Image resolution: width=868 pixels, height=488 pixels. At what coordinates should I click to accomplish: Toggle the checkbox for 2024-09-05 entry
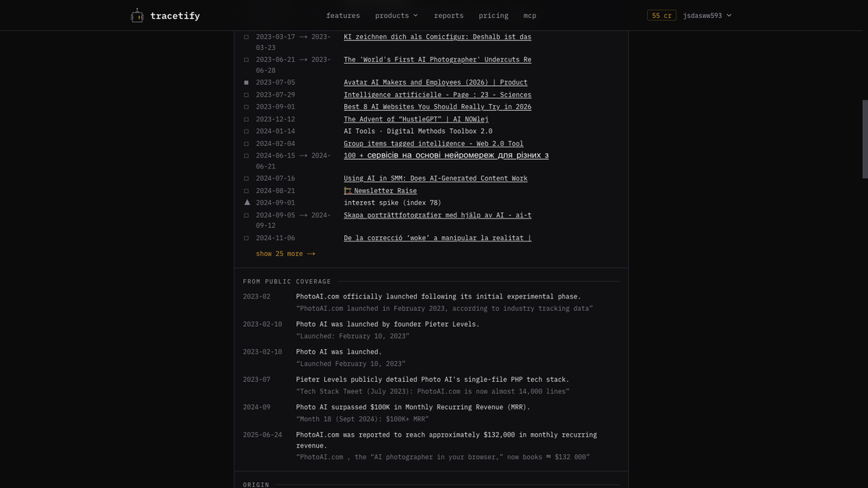247,215
